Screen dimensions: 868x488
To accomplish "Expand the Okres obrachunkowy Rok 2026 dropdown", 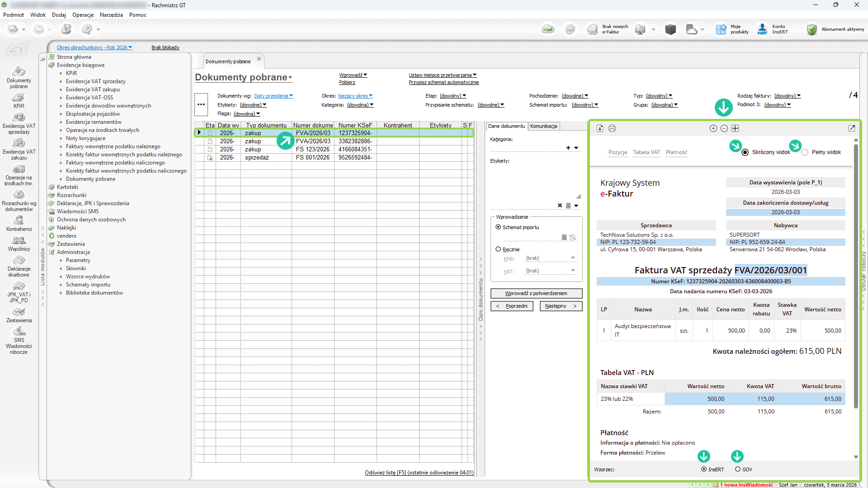I will coord(94,47).
